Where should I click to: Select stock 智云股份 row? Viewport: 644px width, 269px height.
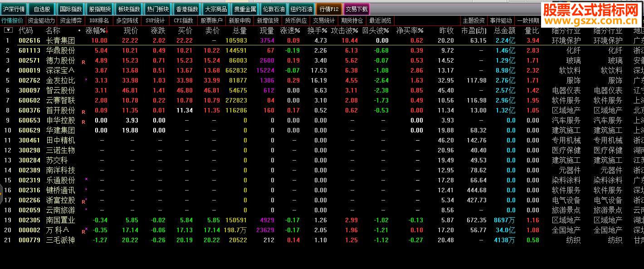click(322, 90)
